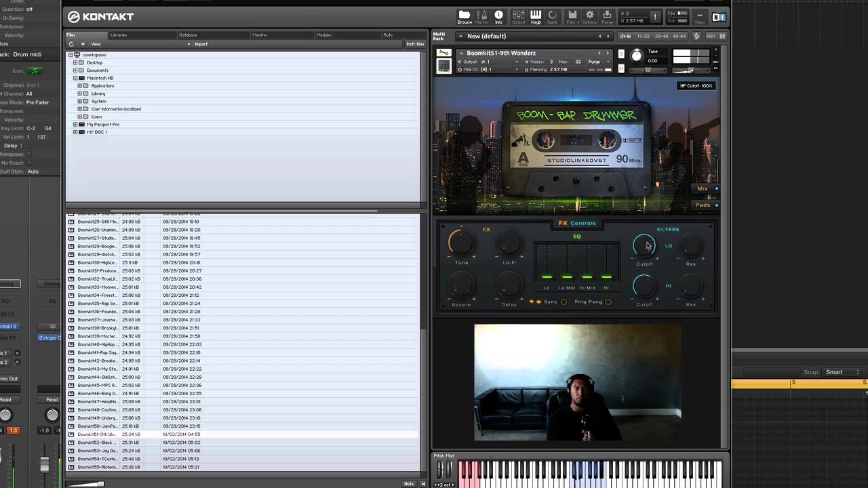This screenshot has width=868, height=488.
Task: Click the Quick load icon
Action: click(552, 16)
